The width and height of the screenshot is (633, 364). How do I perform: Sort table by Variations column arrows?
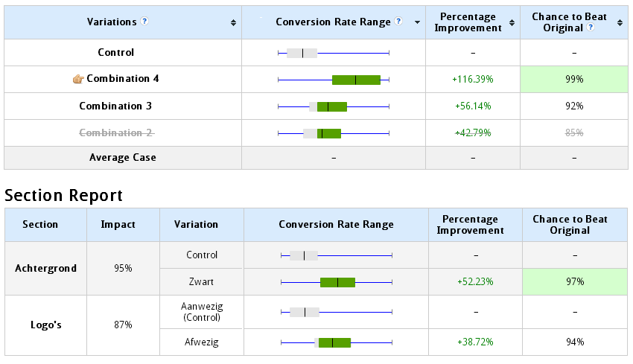click(234, 22)
